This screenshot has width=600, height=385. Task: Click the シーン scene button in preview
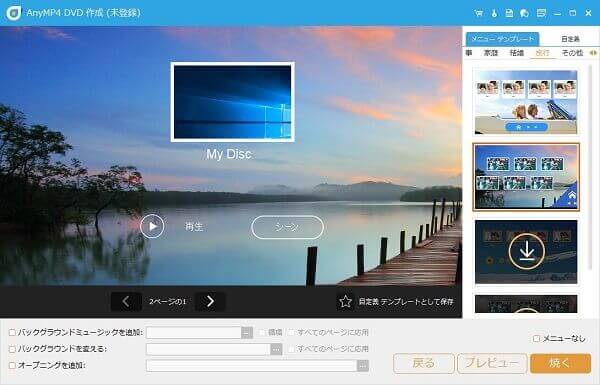[x=287, y=227]
